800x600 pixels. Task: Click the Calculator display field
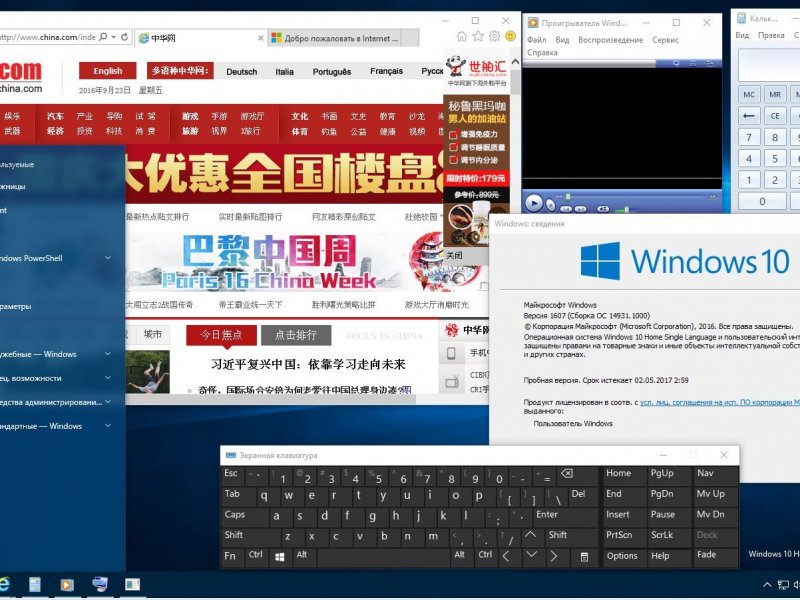769,65
